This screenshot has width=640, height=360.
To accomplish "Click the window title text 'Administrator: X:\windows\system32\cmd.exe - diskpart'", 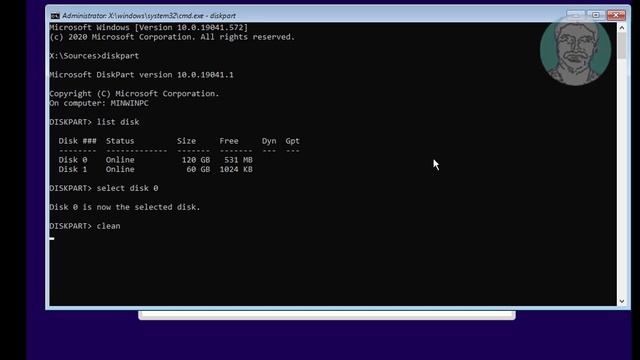I will coord(149,16).
